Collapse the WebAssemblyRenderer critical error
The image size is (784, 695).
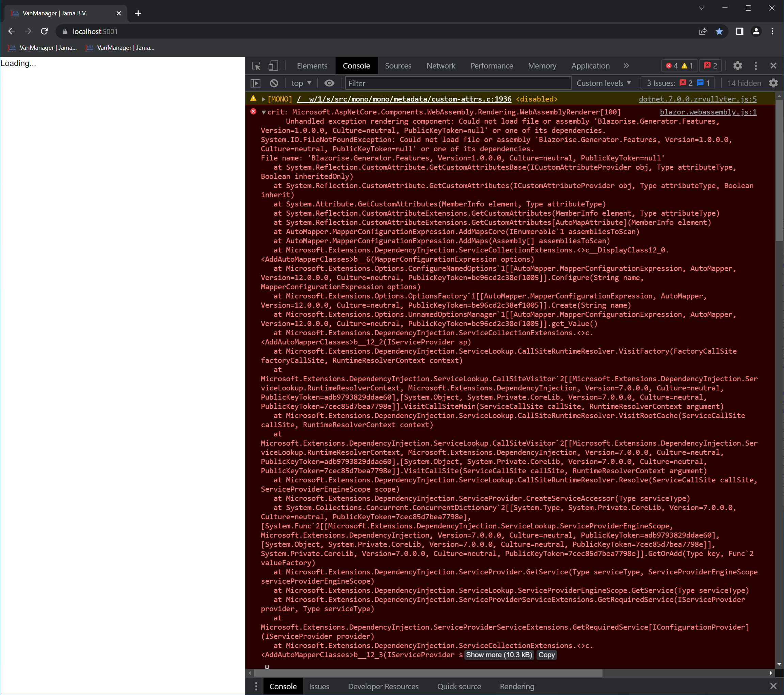tap(263, 112)
